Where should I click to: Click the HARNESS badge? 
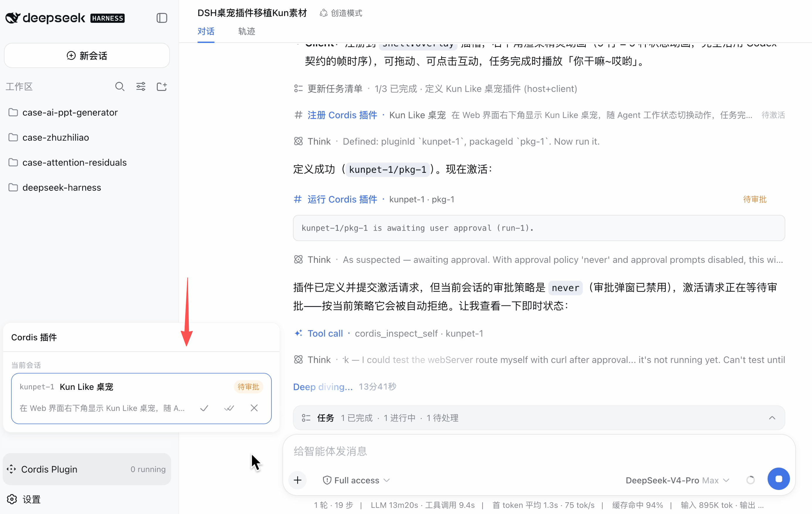[x=108, y=18]
